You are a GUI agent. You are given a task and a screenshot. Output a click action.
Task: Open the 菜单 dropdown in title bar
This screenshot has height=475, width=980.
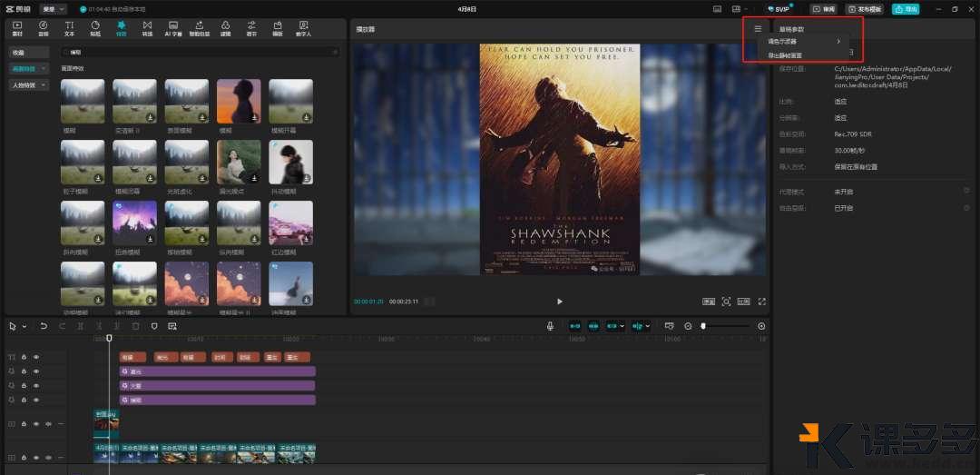pyautogui.click(x=52, y=9)
